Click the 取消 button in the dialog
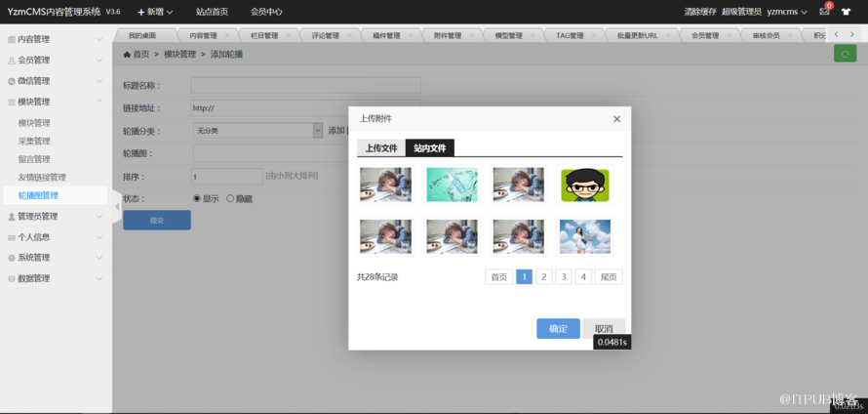The image size is (868, 414). tap(604, 329)
